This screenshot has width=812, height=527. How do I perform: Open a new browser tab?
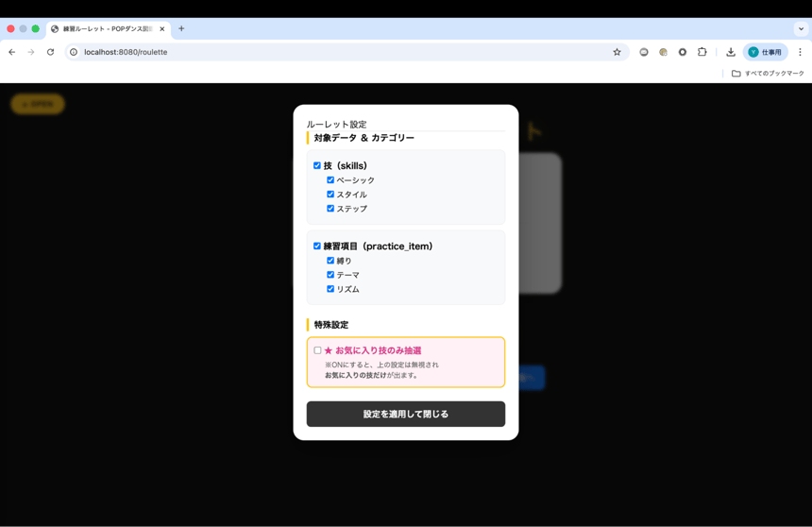[181, 28]
